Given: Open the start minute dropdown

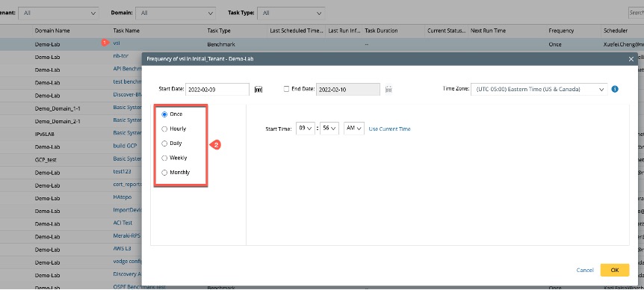Looking at the screenshot, I should 329,129.
